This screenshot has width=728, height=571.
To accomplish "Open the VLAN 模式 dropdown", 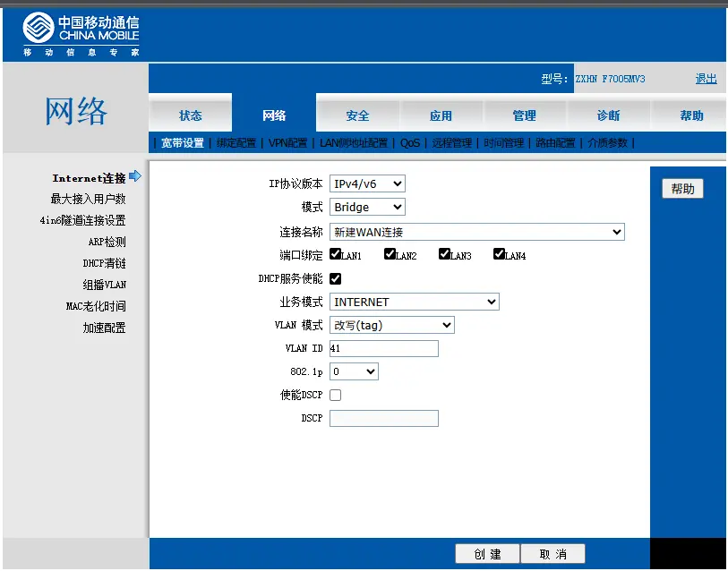I will click(391, 325).
